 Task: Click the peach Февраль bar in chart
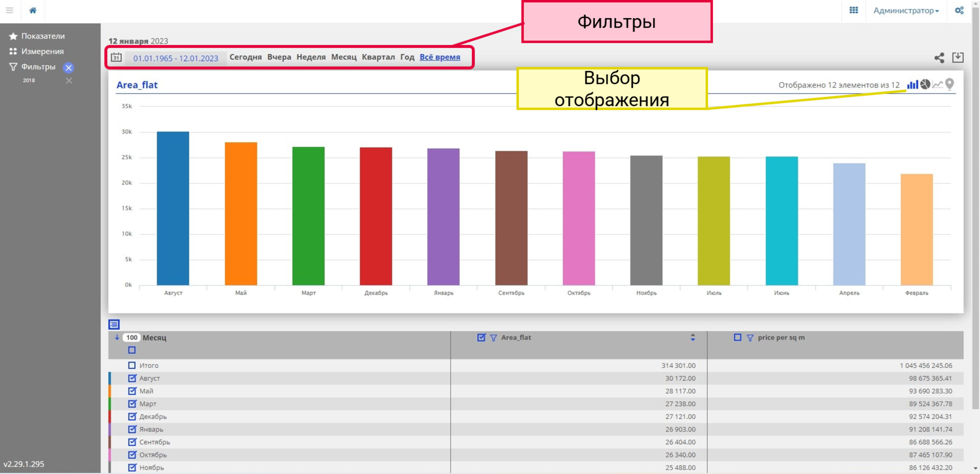point(917,230)
